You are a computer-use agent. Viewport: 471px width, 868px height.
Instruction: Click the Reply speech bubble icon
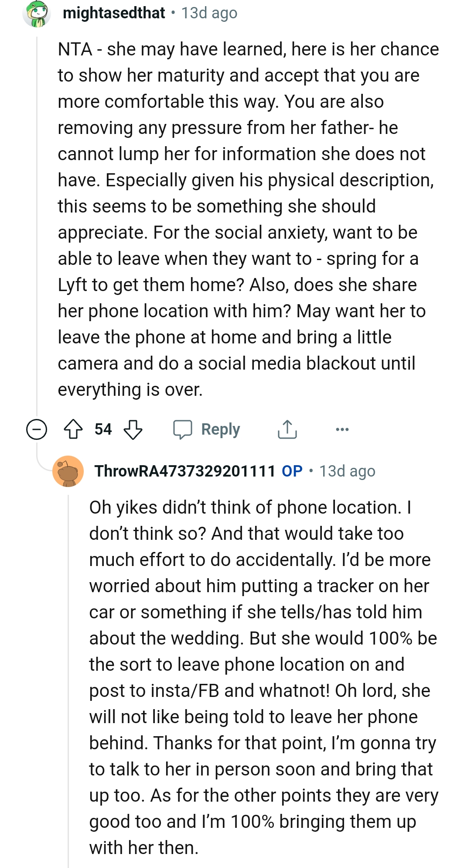click(184, 429)
